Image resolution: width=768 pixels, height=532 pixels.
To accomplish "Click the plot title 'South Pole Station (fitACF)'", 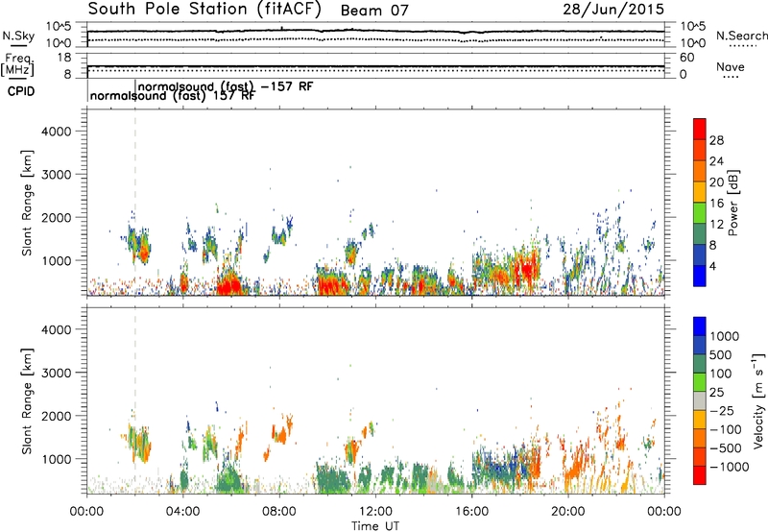I will click(x=204, y=10).
